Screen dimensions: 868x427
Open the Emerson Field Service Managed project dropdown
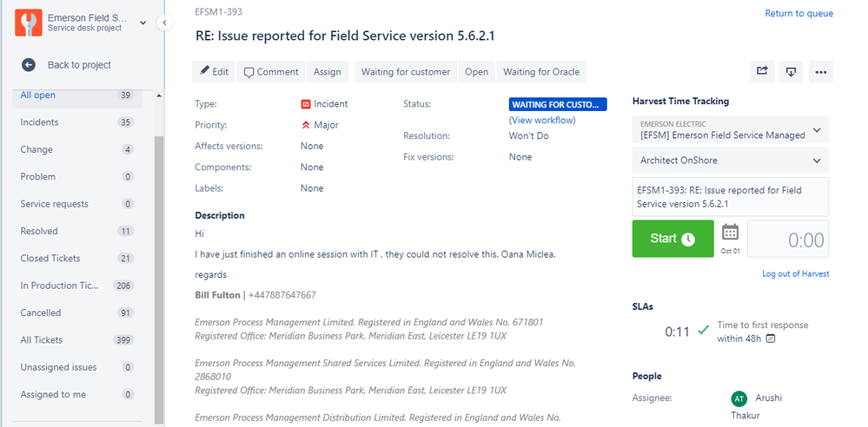coord(730,130)
